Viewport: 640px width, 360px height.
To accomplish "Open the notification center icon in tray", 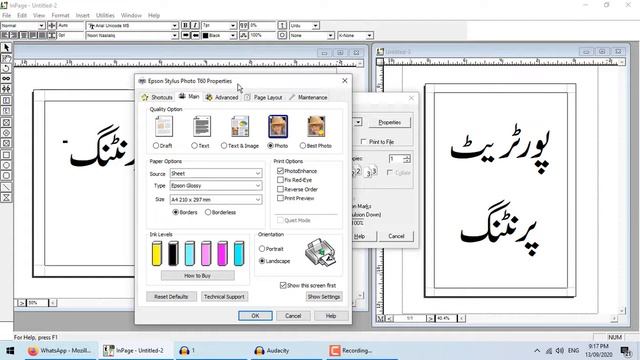I will pyautogui.click(x=625, y=351).
